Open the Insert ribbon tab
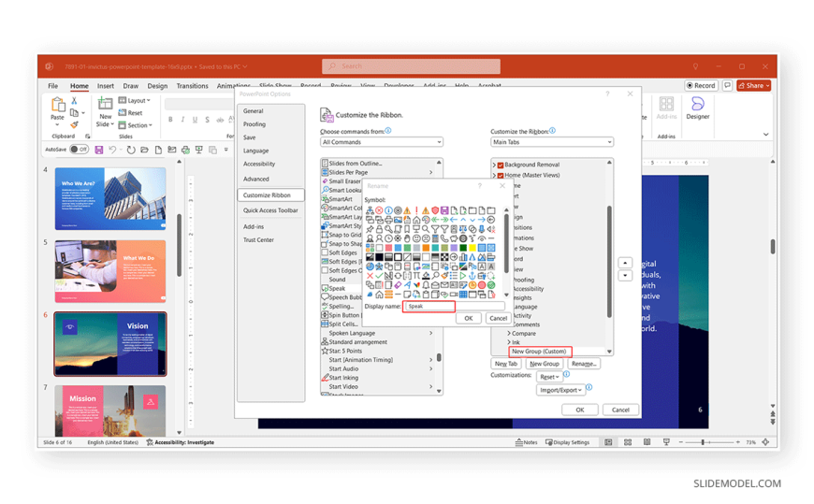 pos(106,86)
